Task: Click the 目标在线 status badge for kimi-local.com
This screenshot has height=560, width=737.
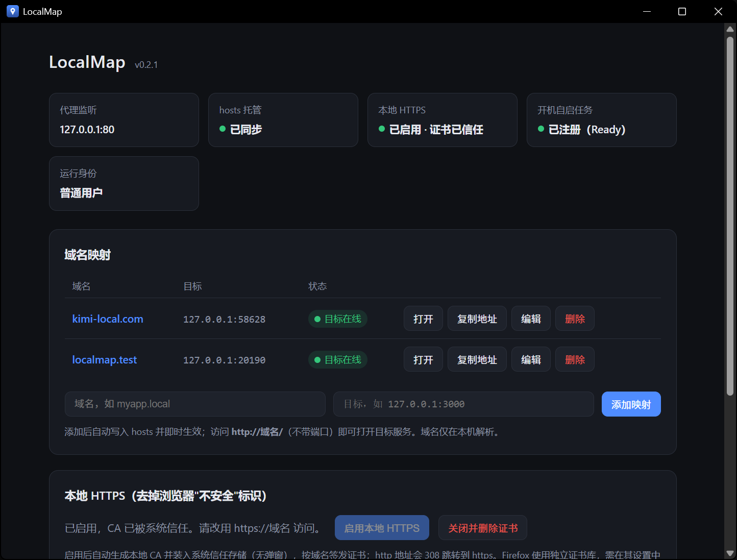Action: click(337, 319)
